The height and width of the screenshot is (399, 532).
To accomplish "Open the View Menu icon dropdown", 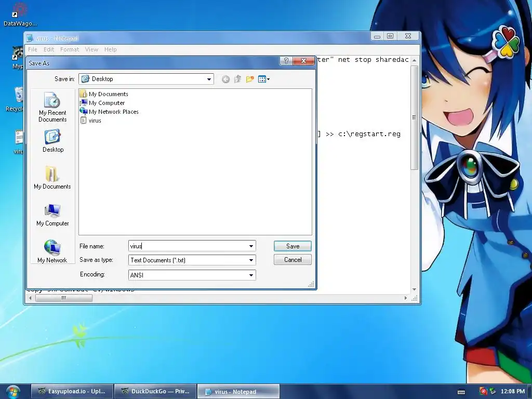I will (x=264, y=79).
